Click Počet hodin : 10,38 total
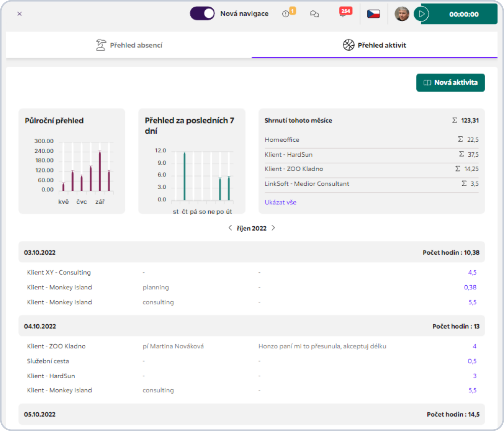The width and height of the screenshot is (504, 431). click(x=451, y=252)
